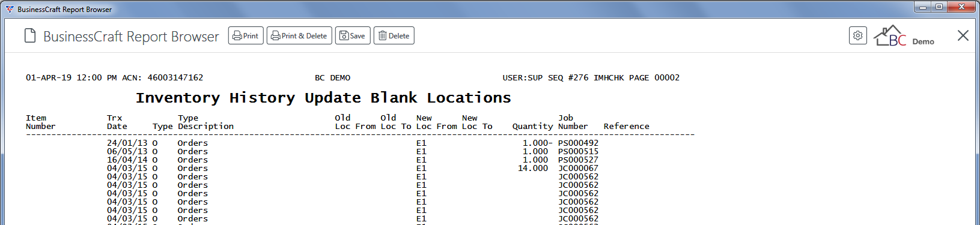Open settings gear icon
The image size is (980, 225).
pyautogui.click(x=858, y=36)
